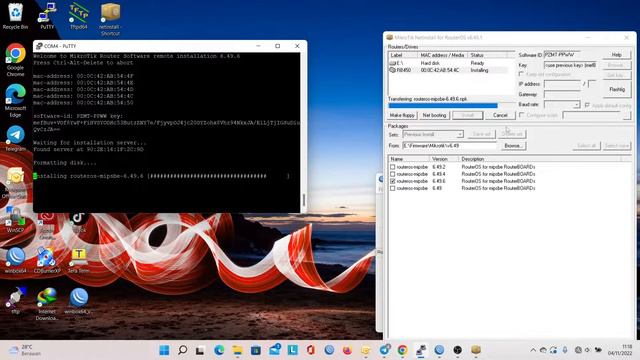Click the From path field in Packages
This screenshot has width=640, height=360.
click(450, 146)
